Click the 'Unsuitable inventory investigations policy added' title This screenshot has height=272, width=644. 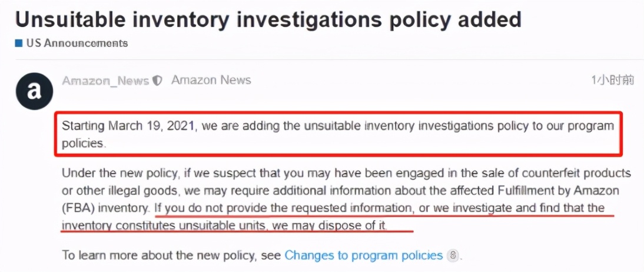[268, 19]
